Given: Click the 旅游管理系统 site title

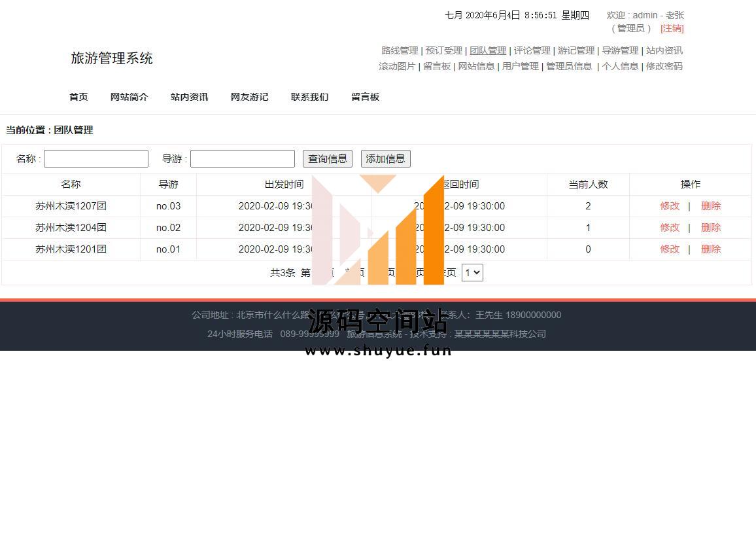Looking at the screenshot, I should coord(112,58).
